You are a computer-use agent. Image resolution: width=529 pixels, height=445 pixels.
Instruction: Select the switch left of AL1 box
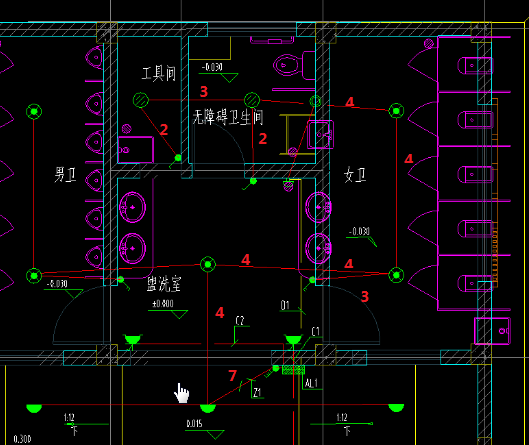[x=272, y=370]
